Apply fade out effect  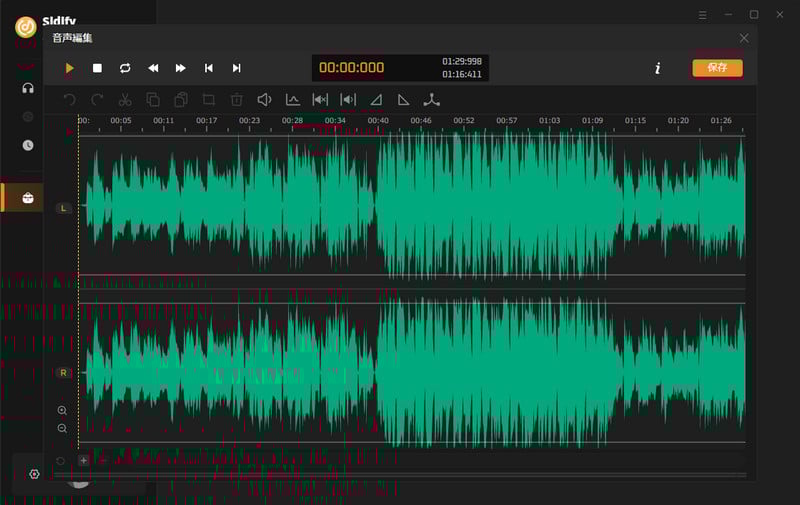point(404,99)
